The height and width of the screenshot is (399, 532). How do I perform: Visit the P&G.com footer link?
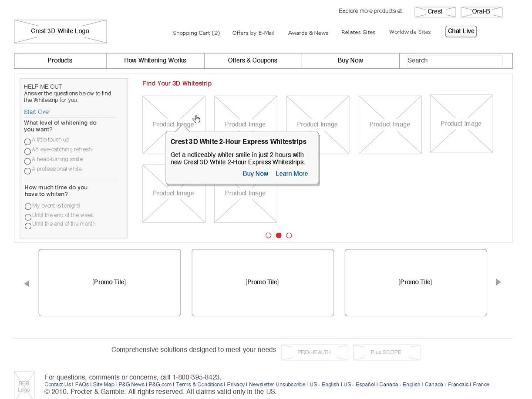(160, 385)
